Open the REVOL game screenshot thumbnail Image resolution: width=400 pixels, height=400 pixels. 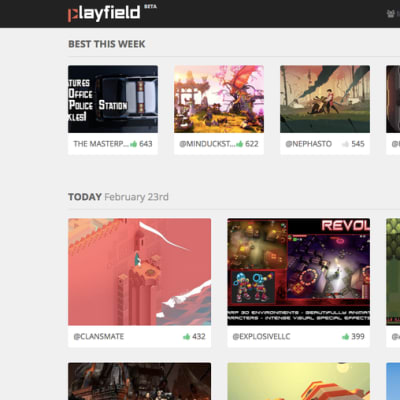pyautogui.click(x=299, y=272)
